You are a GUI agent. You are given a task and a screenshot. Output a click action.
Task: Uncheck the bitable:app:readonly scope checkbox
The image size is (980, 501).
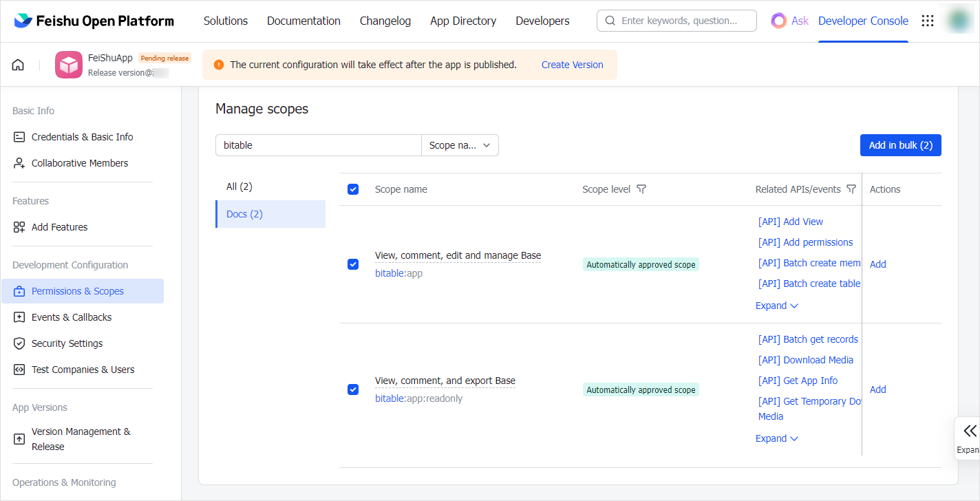coord(353,390)
